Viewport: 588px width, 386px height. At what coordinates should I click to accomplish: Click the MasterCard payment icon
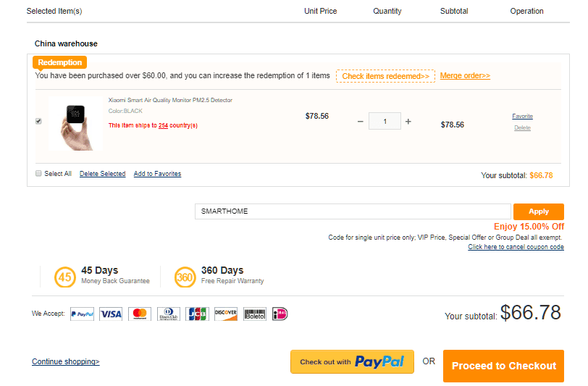pos(140,314)
